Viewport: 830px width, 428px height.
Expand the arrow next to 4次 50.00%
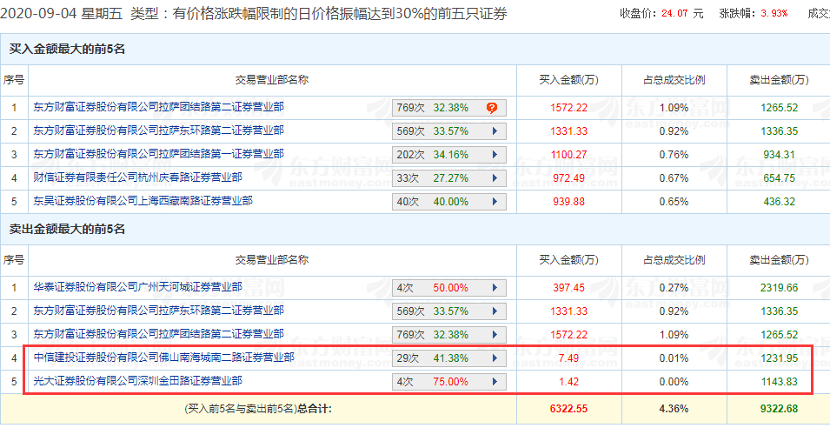495,288
